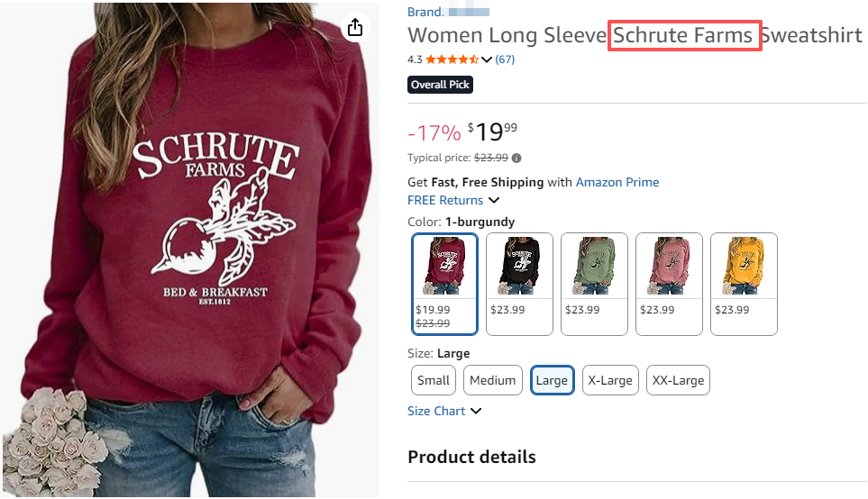This screenshot has width=868, height=499.
Task: Open the 67 customer reviews link
Action: pos(505,59)
